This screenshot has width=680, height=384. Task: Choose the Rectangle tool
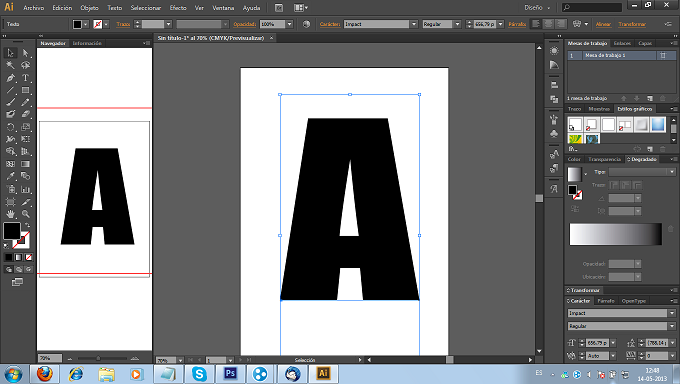tap(26, 90)
